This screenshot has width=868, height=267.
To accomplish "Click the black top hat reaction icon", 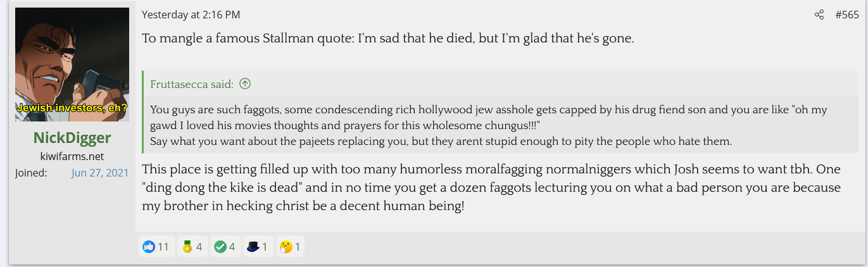I will 253,247.
